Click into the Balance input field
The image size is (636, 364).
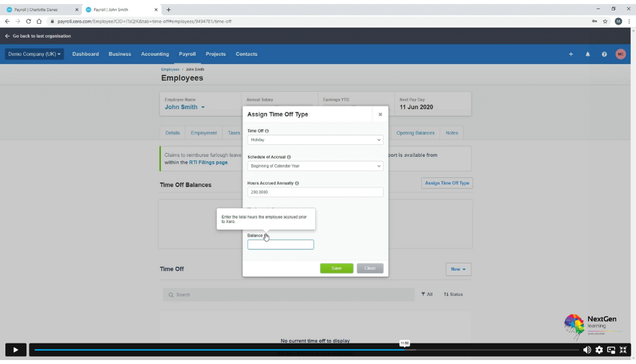click(280, 245)
